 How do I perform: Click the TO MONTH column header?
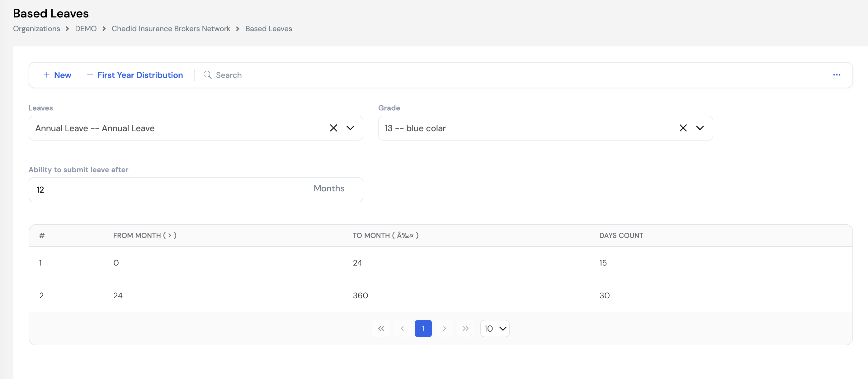(x=385, y=235)
